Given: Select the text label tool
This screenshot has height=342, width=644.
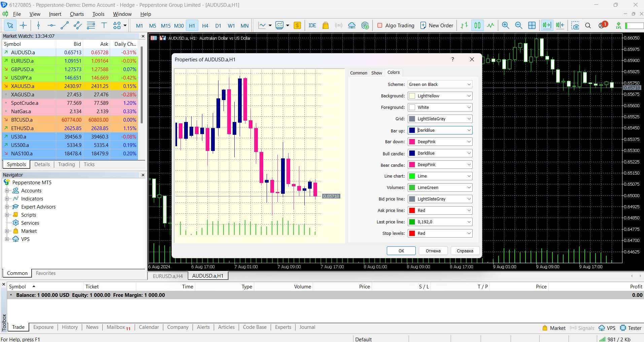Looking at the screenshot, I should click(x=104, y=25).
